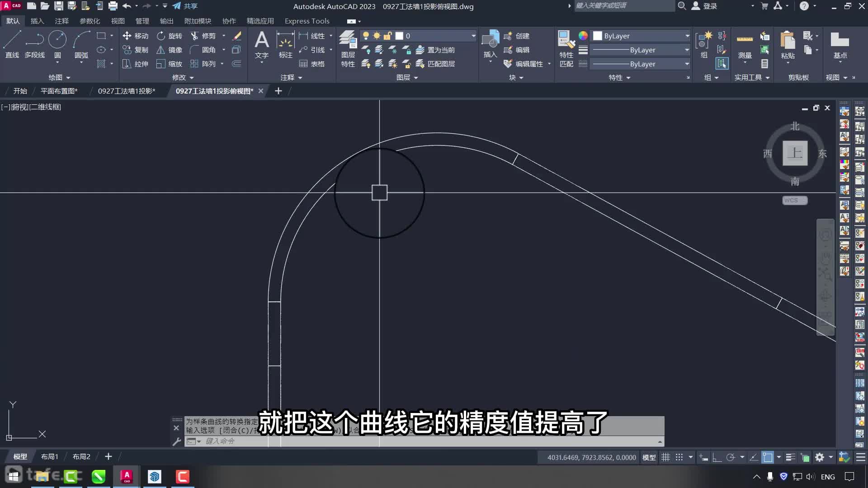
Task: Click 置为当前 make current button
Action: pos(436,50)
